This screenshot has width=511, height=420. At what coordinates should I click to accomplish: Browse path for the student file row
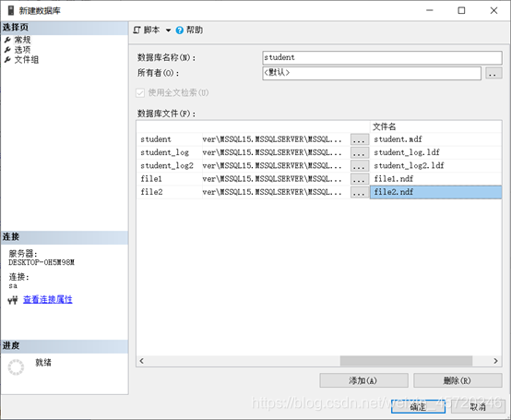[x=360, y=139]
